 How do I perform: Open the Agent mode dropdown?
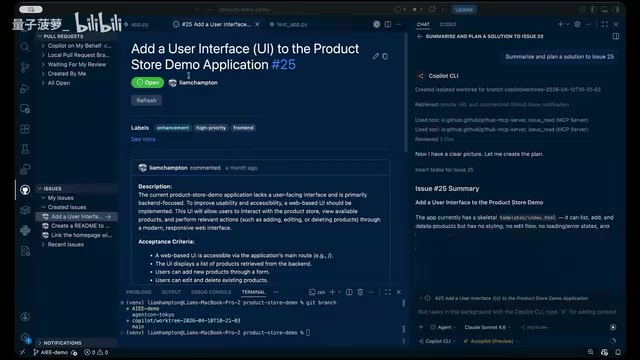point(443,327)
